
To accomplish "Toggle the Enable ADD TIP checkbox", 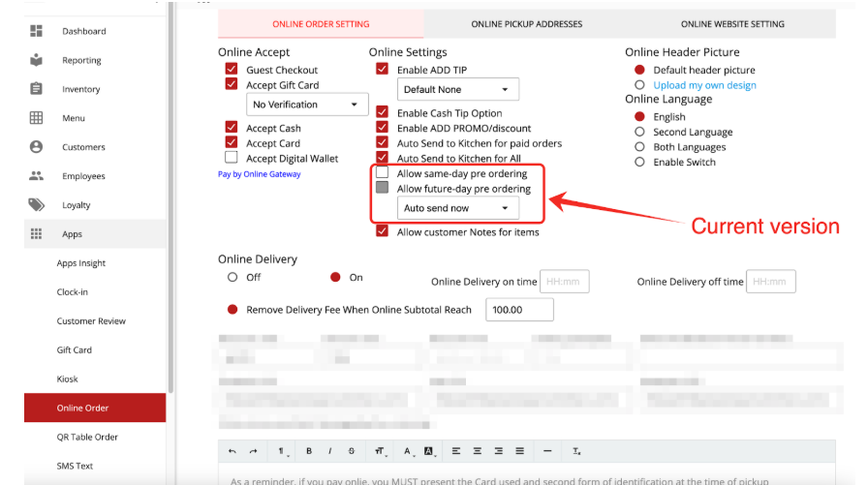I will coord(382,69).
